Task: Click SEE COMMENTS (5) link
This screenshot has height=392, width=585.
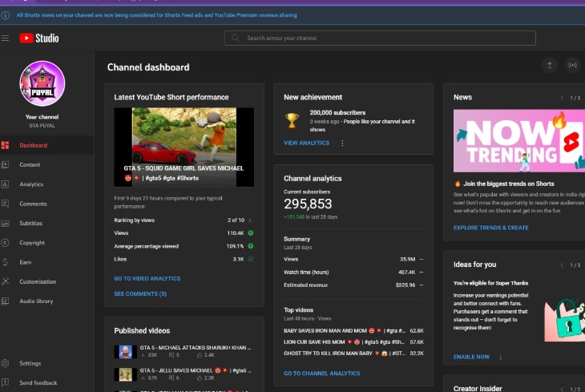Action: (x=140, y=294)
